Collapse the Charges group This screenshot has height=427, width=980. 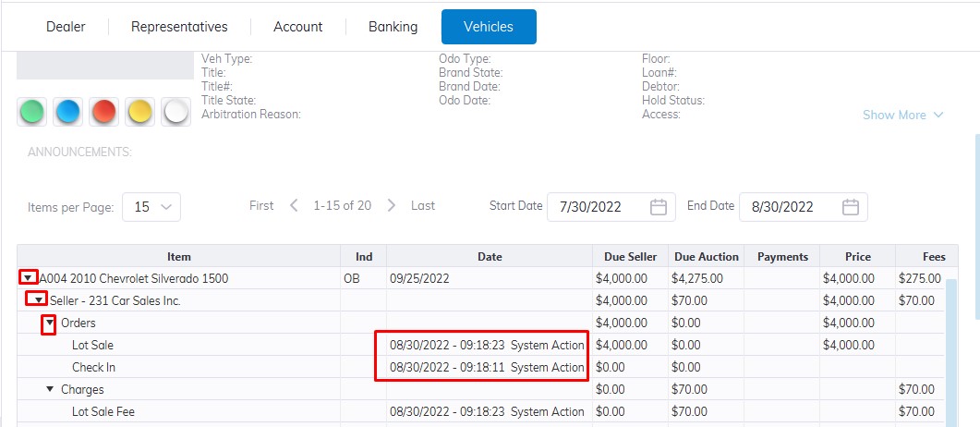[x=50, y=389]
